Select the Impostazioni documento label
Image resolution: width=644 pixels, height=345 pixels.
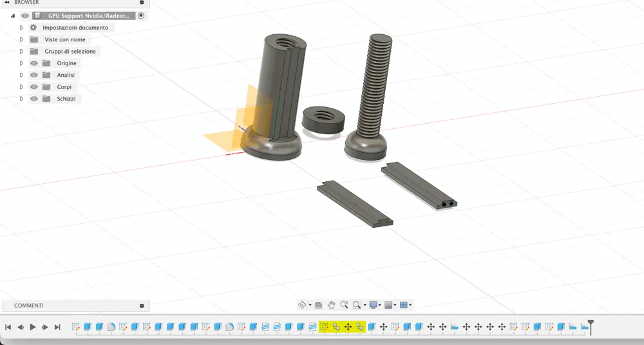[75, 28]
